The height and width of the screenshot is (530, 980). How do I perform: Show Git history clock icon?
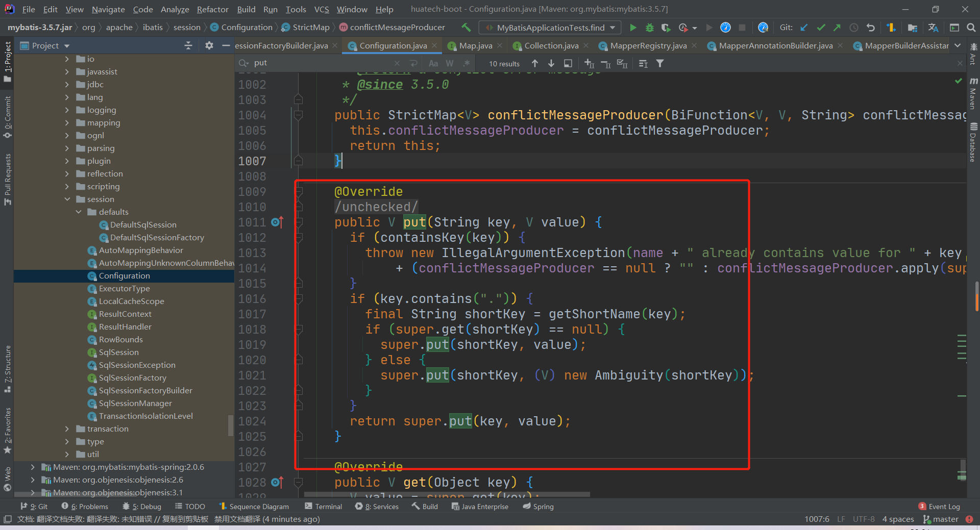coord(853,28)
